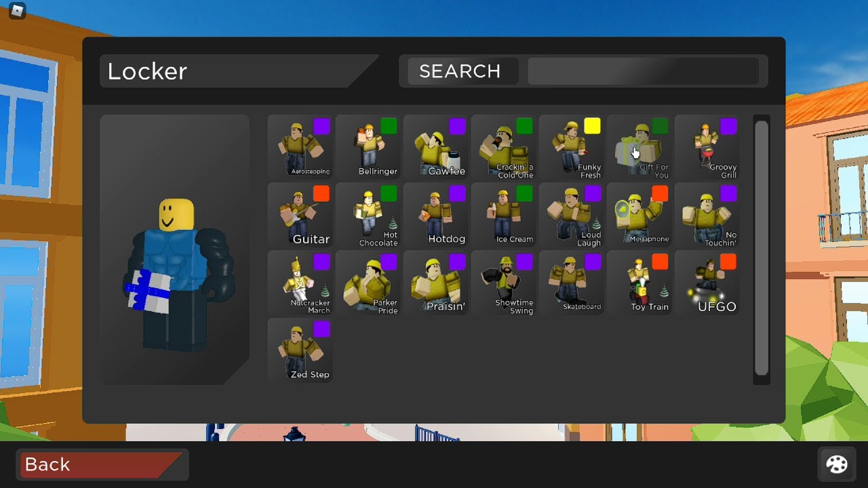Open the color palette icon

click(837, 464)
